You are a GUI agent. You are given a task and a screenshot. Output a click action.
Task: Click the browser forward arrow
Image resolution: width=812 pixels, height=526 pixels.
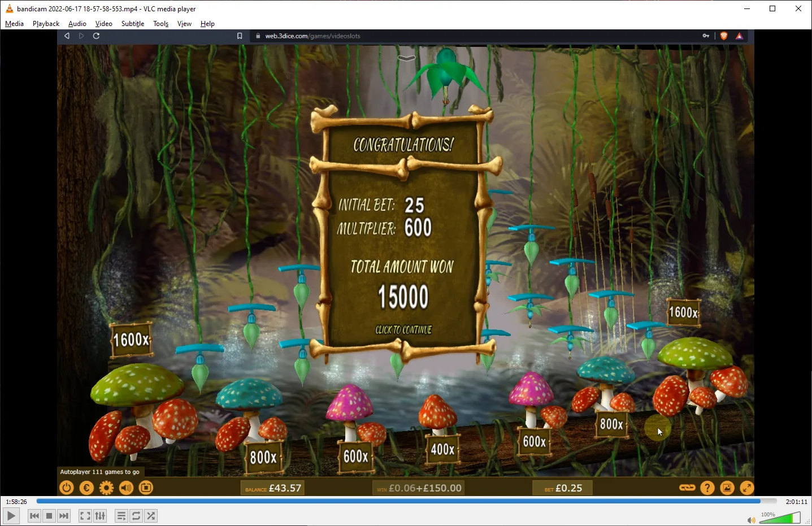(81, 36)
